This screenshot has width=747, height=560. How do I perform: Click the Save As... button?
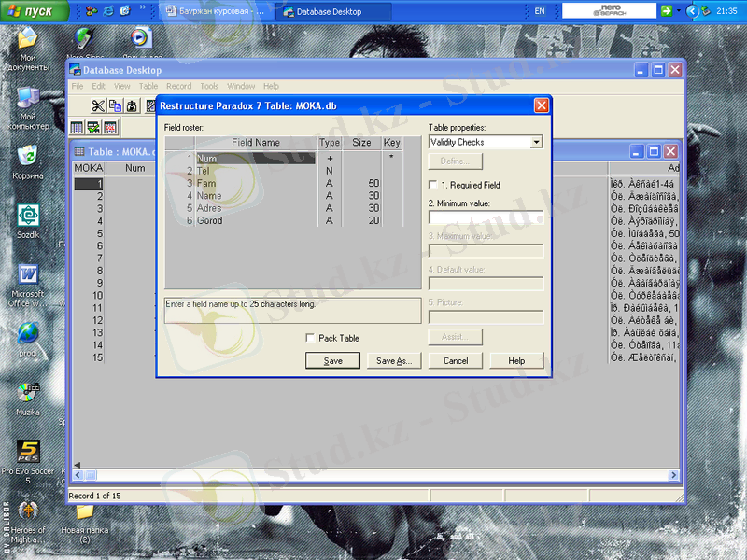[x=393, y=360]
